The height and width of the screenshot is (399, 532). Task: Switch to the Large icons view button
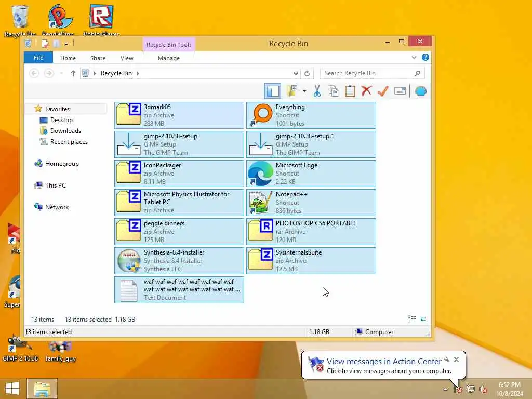point(423,319)
